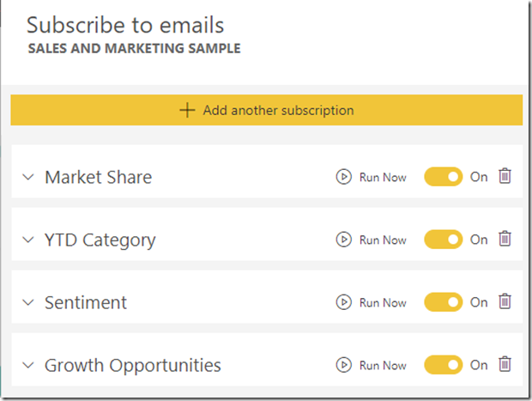
Task: Click play icon for Growth Opportunities
Action: point(343,366)
